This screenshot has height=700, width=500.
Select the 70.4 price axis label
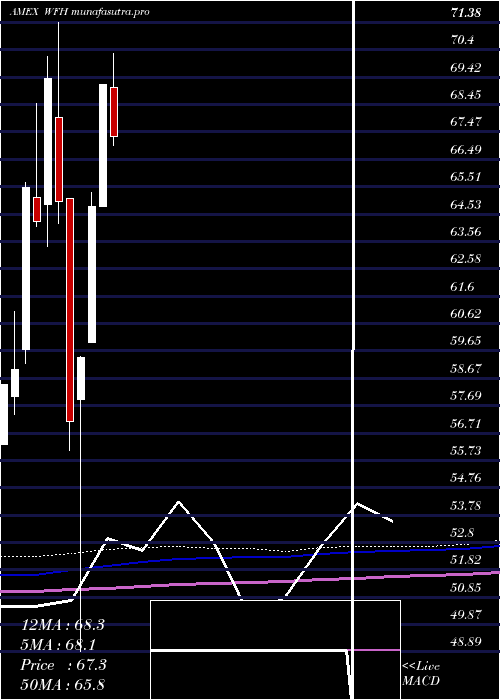(x=462, y=40)
